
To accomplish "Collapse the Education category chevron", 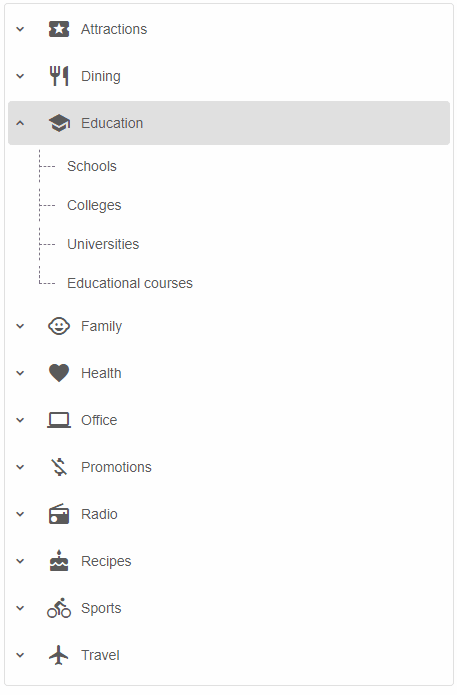I will click(20, 123).
